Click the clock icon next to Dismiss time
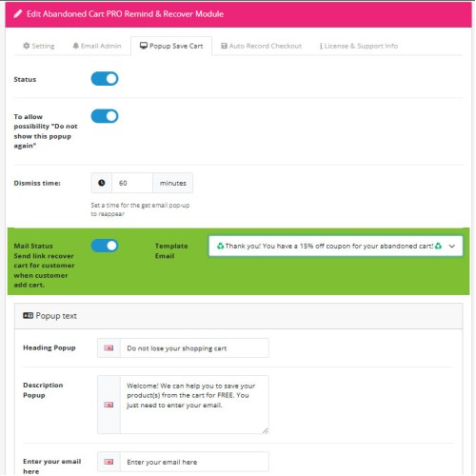Viewport: 476px width, 476px height. (x=102, y=183)
